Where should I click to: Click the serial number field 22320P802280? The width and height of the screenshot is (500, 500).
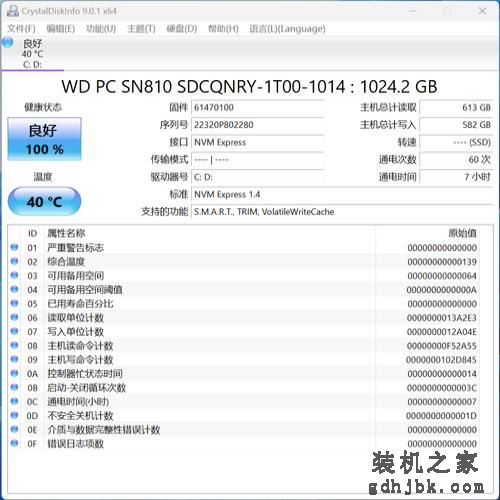click(x=257, y=125)
